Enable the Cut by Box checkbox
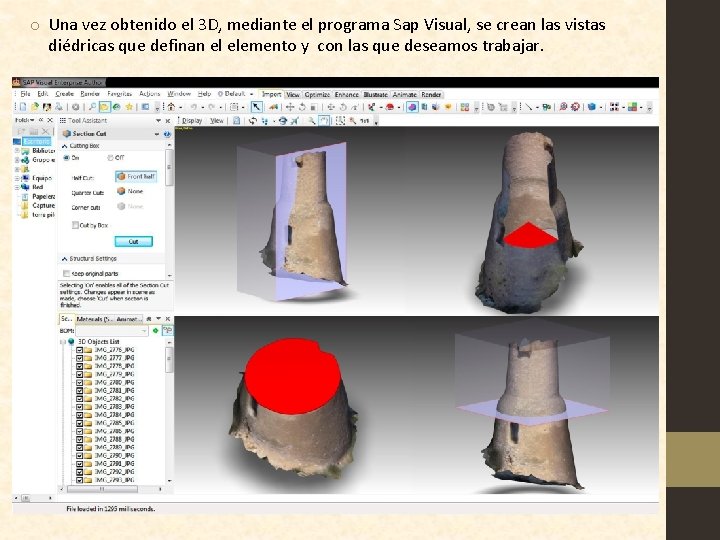 (75, 225)
